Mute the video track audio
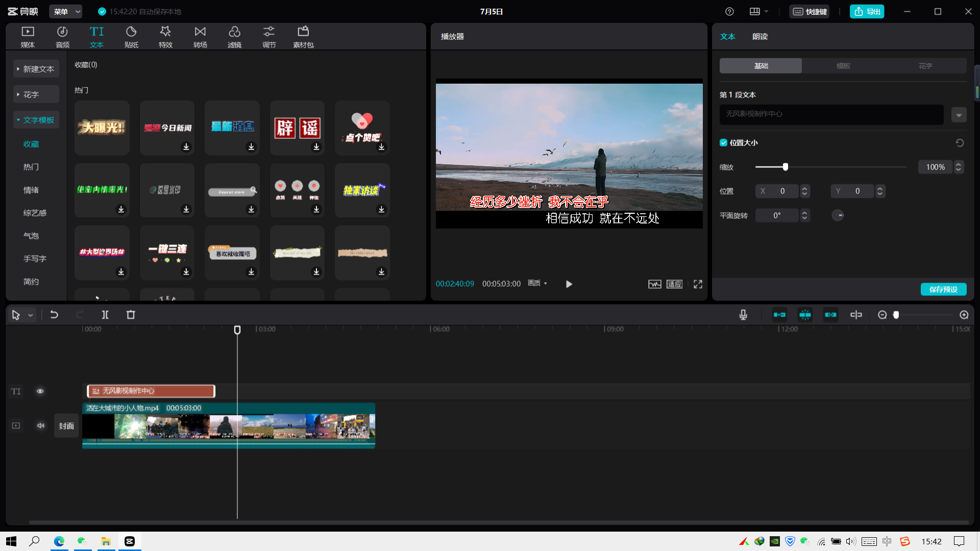Viewport: 980px width, 551px height. pyautogui.click(x=40, y=425)
